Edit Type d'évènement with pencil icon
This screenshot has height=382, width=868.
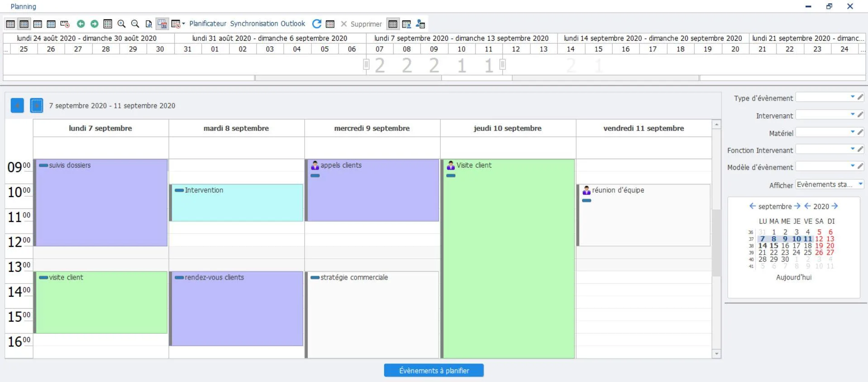click(860, 97)
